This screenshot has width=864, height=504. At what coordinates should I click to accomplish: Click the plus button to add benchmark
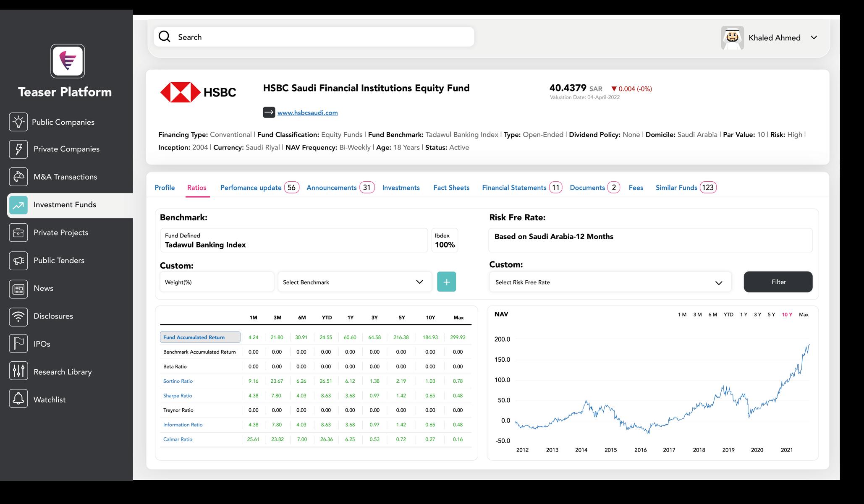point(446,282)
